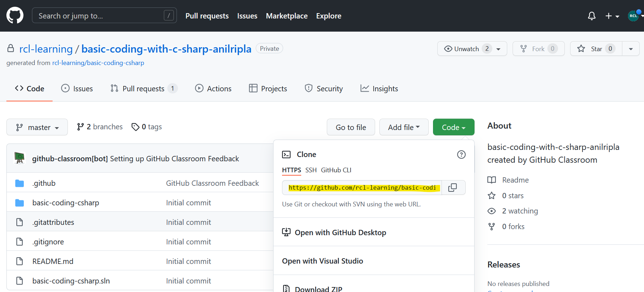Expand the star lists dropdown arrow
Image resolution: width=644 pixels, height=292 pixels.
[x=631, y=49]
